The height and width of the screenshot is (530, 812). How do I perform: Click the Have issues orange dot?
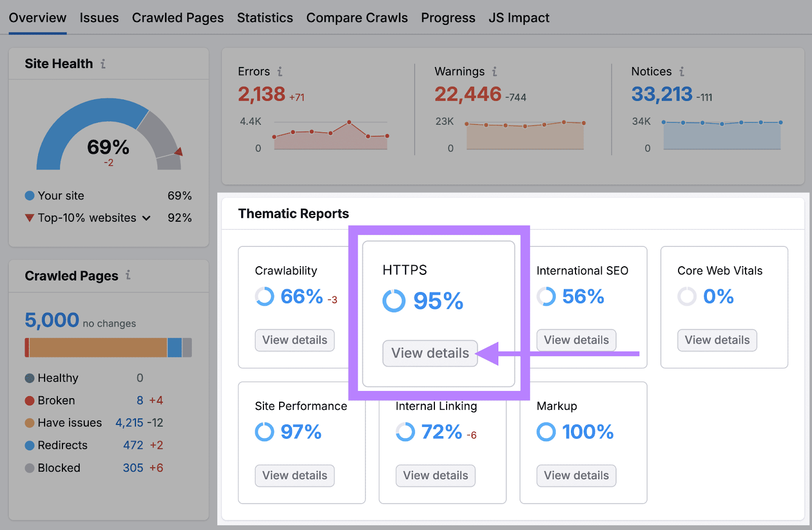click(29, 423)
